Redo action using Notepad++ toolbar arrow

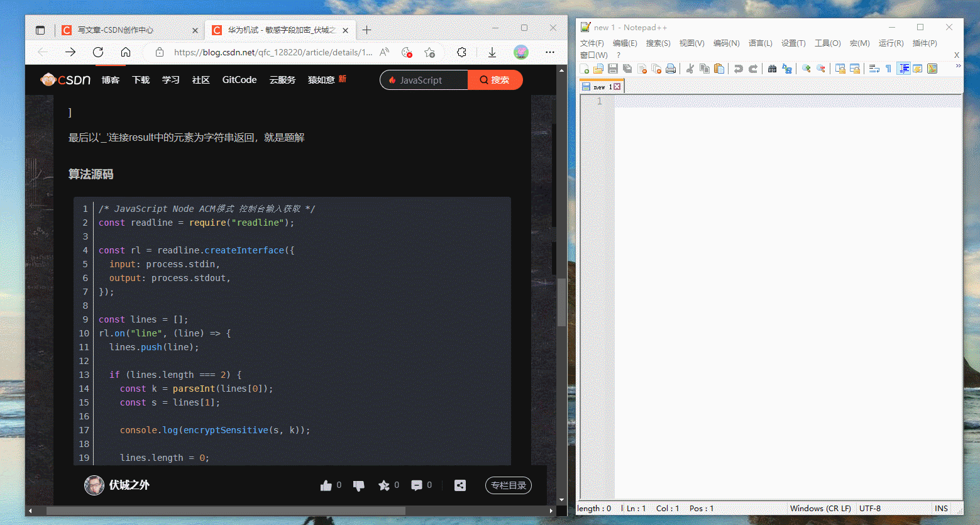753,69
